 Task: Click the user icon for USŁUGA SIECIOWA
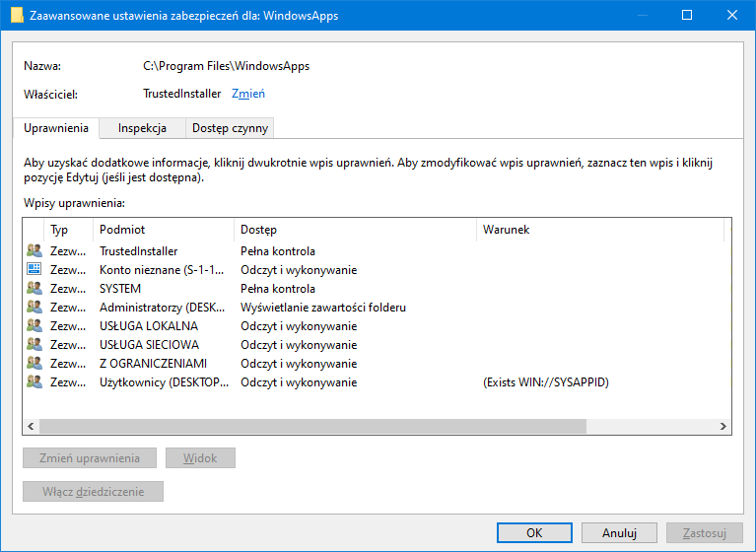click(x=34, y=345)
